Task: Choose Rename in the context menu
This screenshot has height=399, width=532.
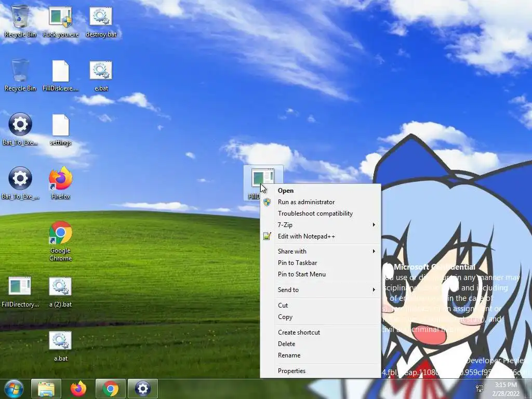Action: 321,355
